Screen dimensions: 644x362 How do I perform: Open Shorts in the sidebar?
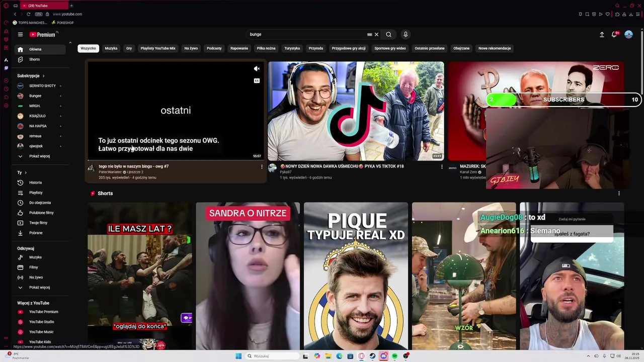[39, 59]
